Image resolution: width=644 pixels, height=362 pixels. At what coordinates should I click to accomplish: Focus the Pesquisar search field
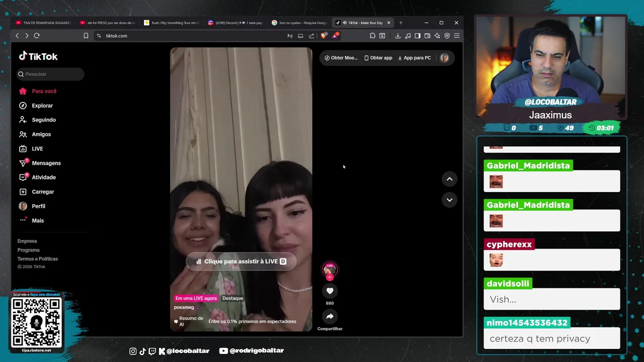pos(50,74)
